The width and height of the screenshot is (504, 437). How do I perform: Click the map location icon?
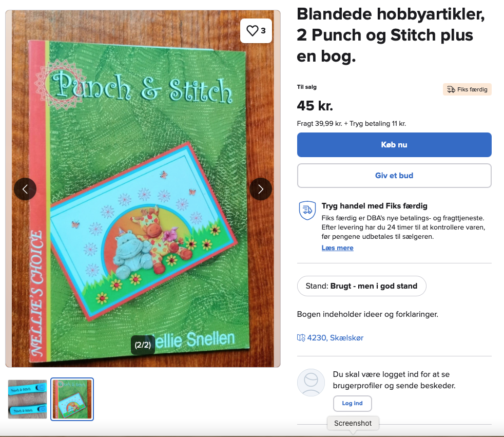pyautogui.click(x=301, y=338)
